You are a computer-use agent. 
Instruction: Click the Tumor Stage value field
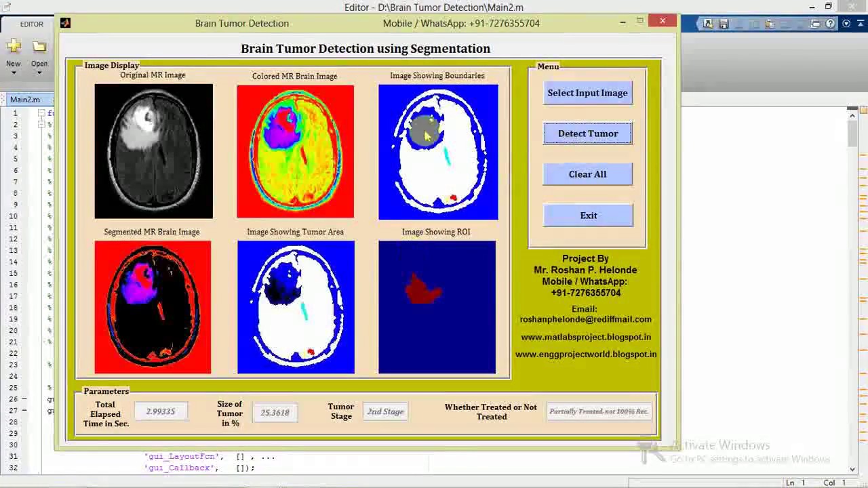click(385, 411)
